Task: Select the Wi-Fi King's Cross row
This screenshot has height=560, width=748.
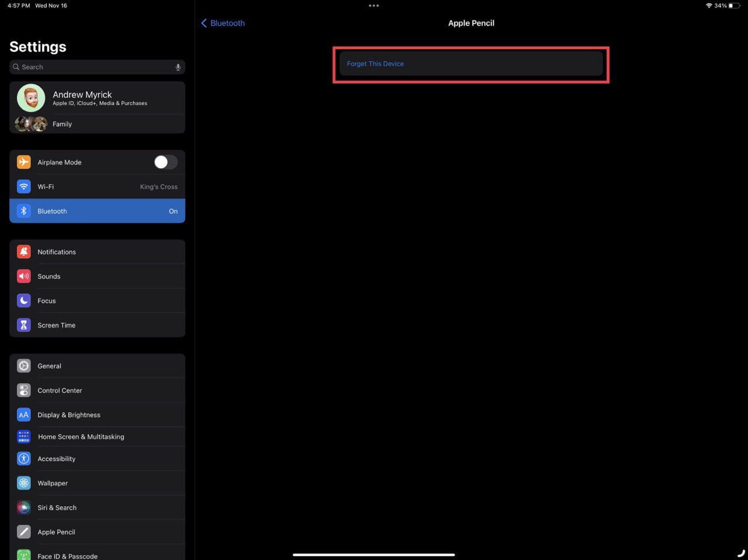Action: coord(97,186)
